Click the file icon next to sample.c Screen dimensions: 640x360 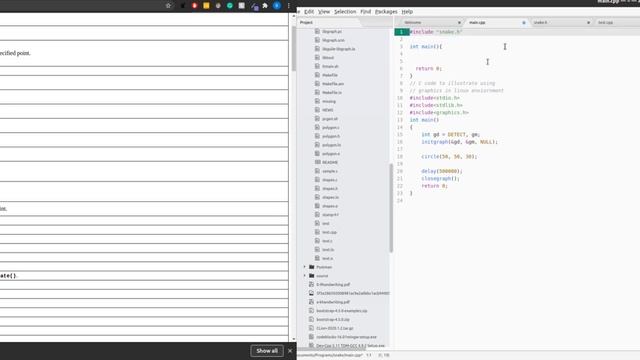click(x=317, y=171)
